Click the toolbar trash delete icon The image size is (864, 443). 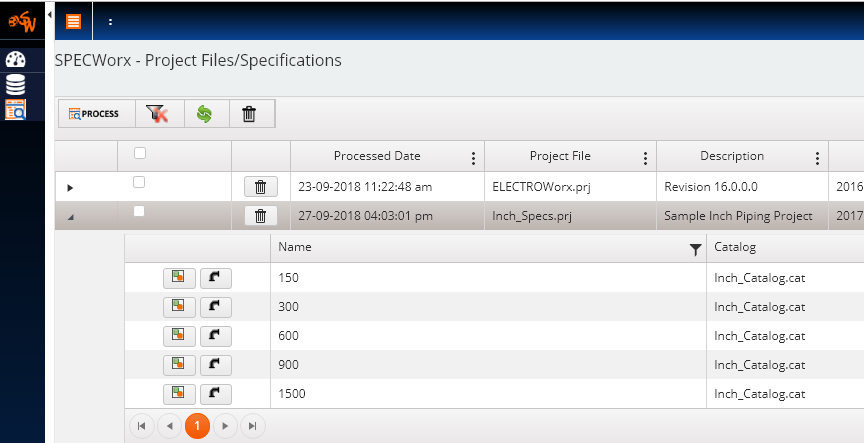[x=250, y=114]
